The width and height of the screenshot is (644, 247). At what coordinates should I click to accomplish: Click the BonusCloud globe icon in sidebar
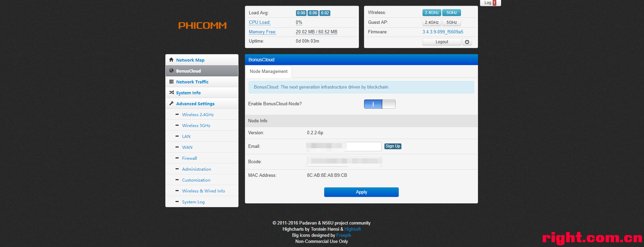click(x=171, y=71)
